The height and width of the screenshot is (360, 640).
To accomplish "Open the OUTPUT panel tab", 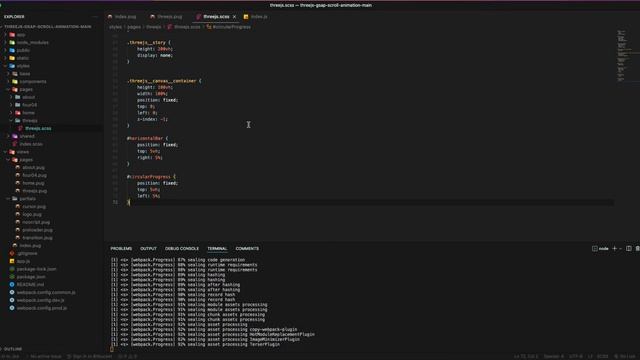I will tap(148, 249).
